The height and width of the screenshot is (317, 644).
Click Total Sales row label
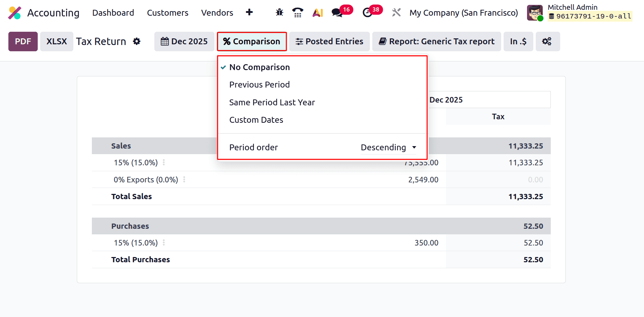pos(131,196)
